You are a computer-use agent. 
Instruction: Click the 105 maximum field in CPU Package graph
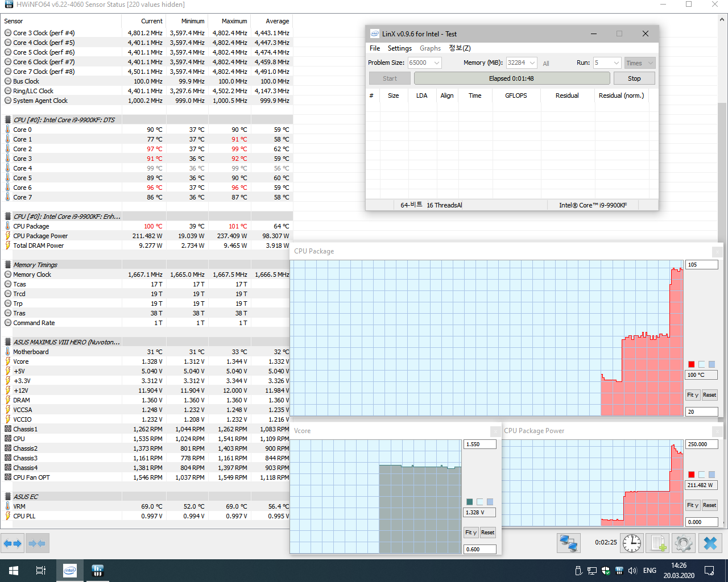tap(702, 265)
